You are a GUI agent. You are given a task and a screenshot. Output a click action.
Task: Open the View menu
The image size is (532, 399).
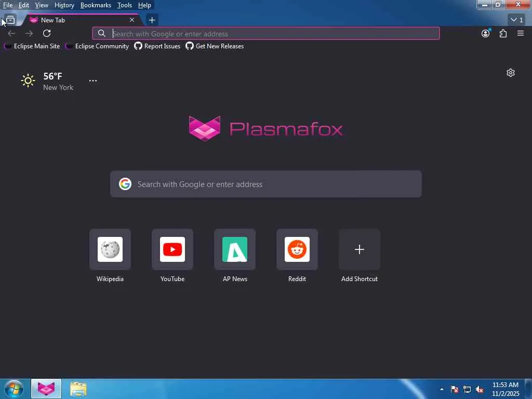tap(42, 5)
